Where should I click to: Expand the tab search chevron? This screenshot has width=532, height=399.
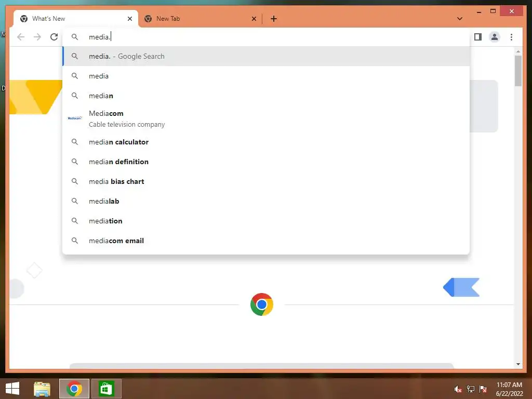pyautogui.click(x=460, y=19)
